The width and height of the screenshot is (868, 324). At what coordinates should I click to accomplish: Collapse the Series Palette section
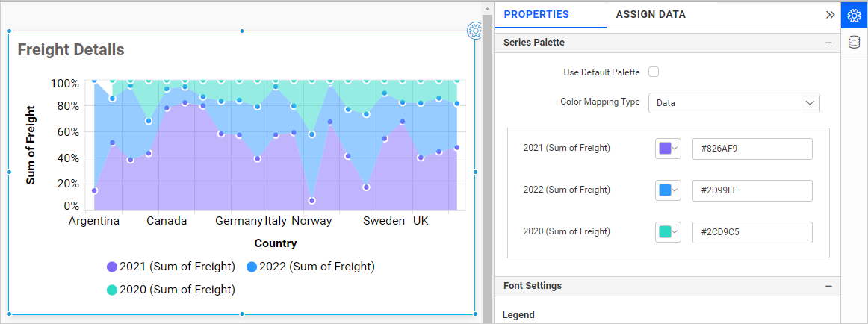click(x=828, y=43)
